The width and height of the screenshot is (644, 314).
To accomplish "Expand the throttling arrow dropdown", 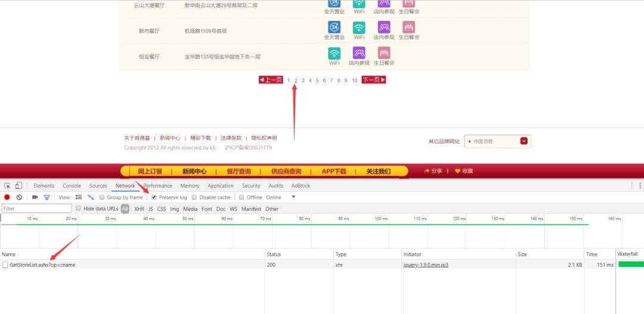I will 293,197.
